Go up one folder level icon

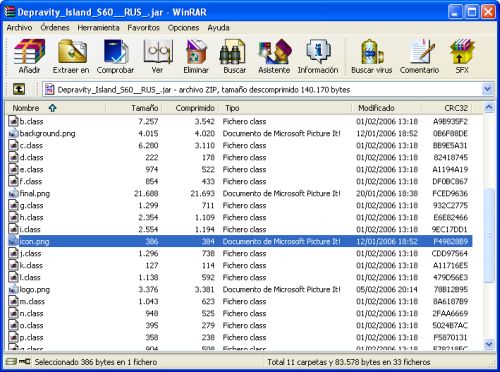tap(19, 89)
